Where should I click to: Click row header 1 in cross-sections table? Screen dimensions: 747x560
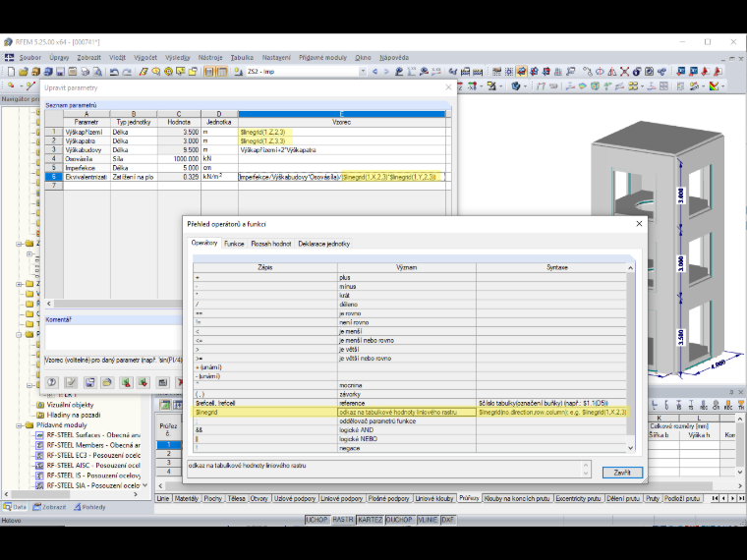click(x=168, y=444)
